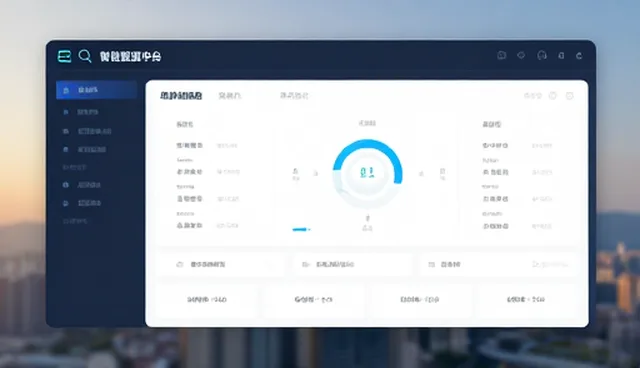Screen dimensions: 640x368
Task: Open the fourth sidebar menu item
Action: (85, 150)
